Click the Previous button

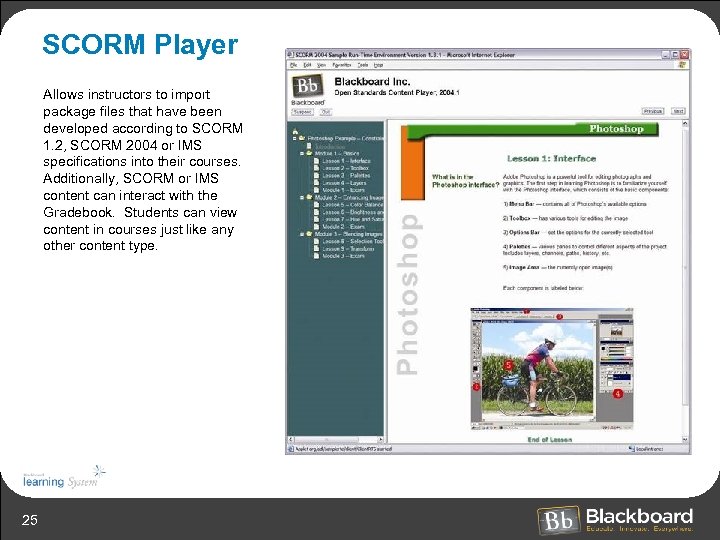(x=652, y=111)
